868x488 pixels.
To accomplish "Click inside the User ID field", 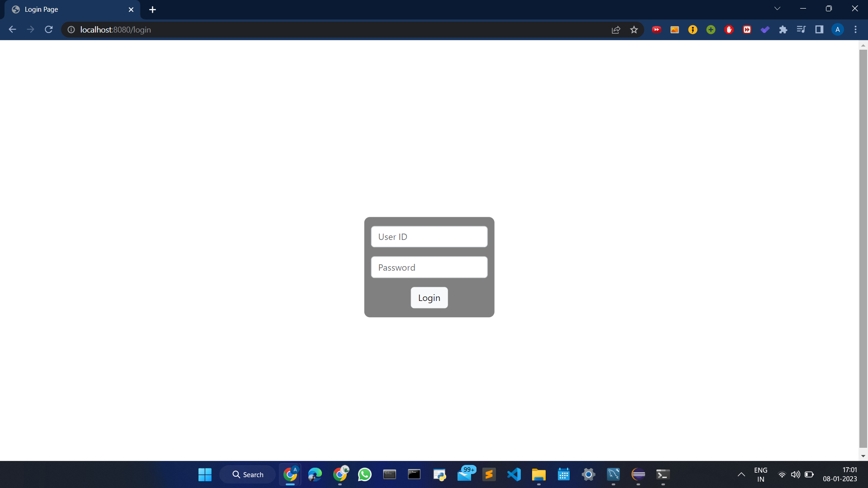I will 429,236.
